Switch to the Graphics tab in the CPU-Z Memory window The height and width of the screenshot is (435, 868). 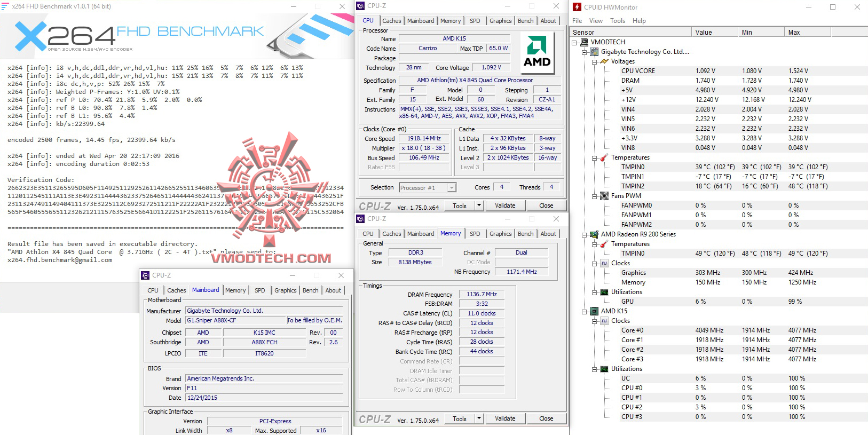pyautogui.click(x=501, y=234)
